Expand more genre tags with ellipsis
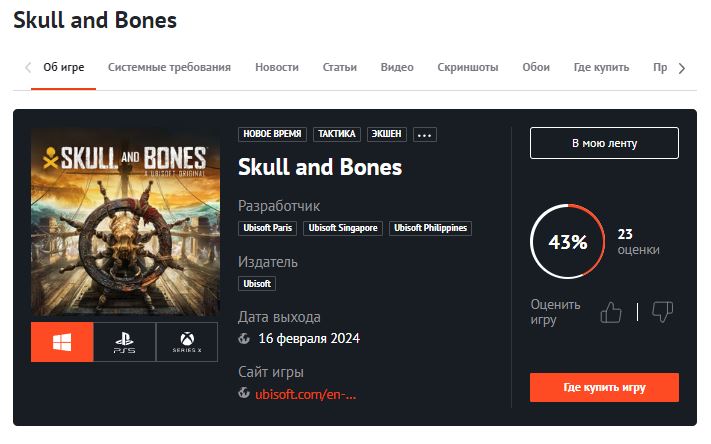Image resolution: width=711 pixels, height=444 pixels. 425,135
